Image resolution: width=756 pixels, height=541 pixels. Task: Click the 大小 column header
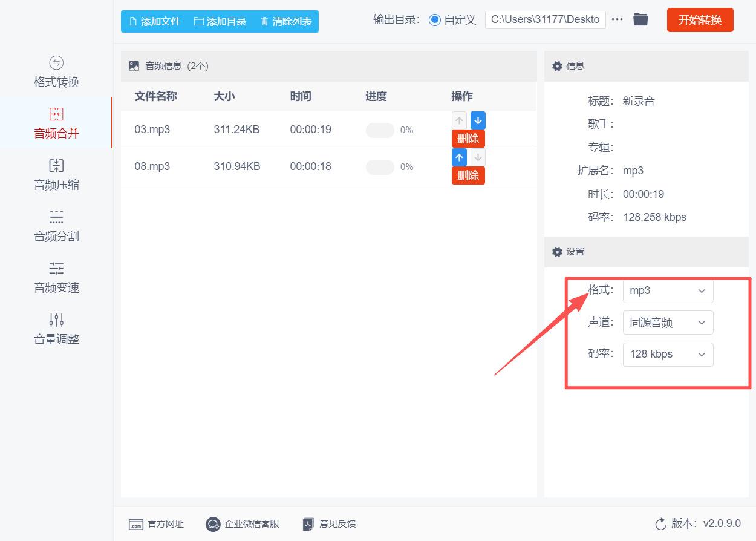coord(224,96)
